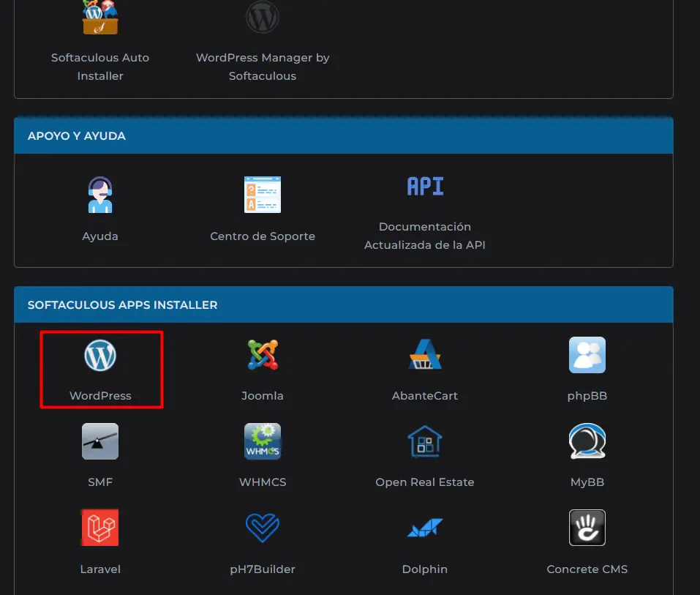Click the Centro de Soporte text link
Viewport: 700px width, 595px height.
point(263,236)
